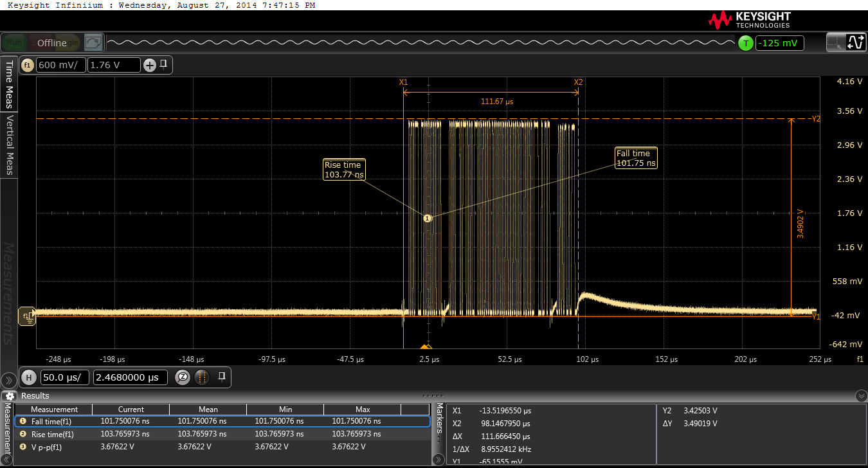Click the Horizontal H setup button

click(x=29, y=377)
